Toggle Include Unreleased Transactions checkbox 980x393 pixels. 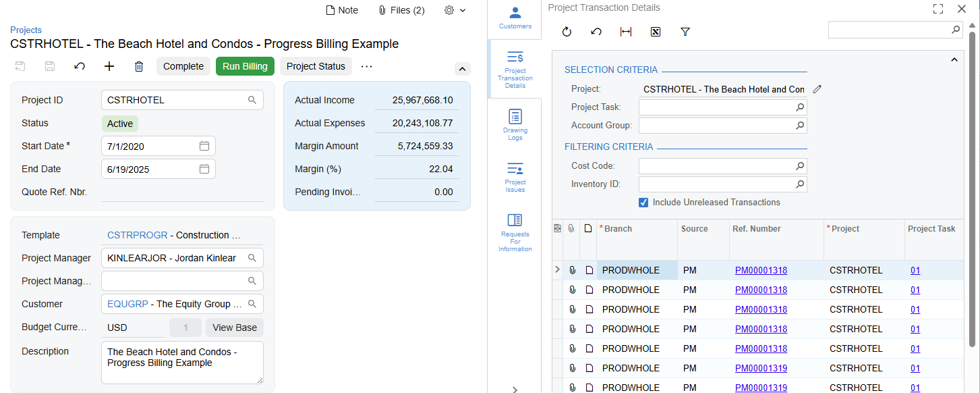(x=643, y=202)
